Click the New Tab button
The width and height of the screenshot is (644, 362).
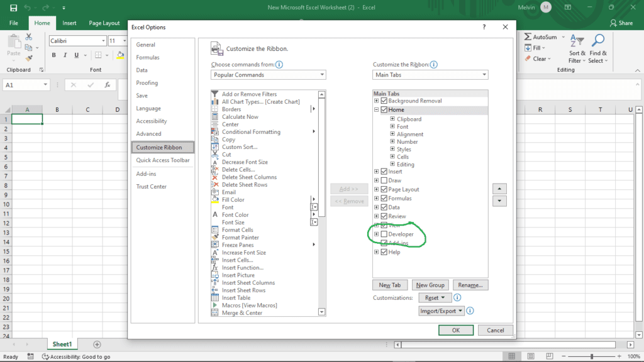390,284
